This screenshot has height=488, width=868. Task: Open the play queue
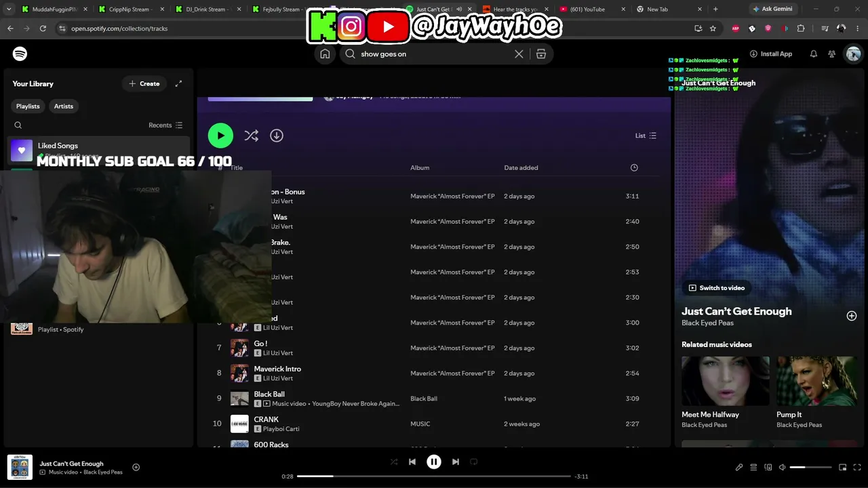(x=753, y=467)
